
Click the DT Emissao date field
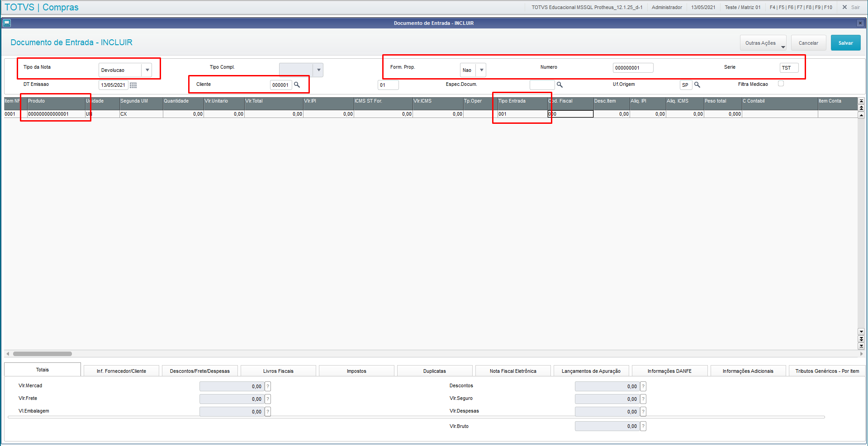point(114,85)
